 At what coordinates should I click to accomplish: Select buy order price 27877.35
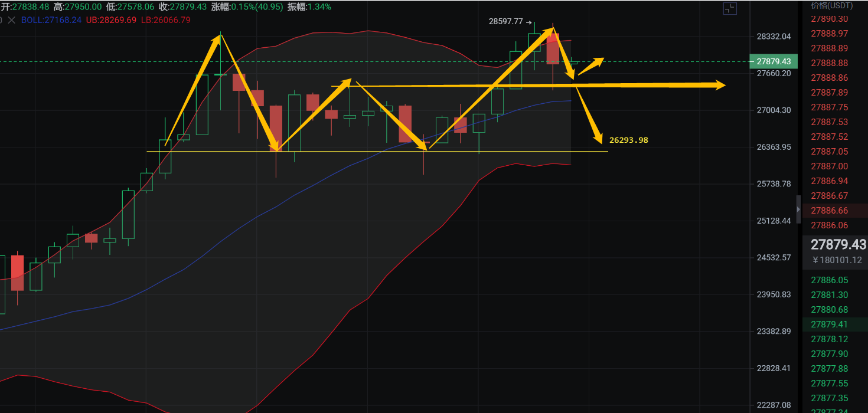click(x=829, y=398)
